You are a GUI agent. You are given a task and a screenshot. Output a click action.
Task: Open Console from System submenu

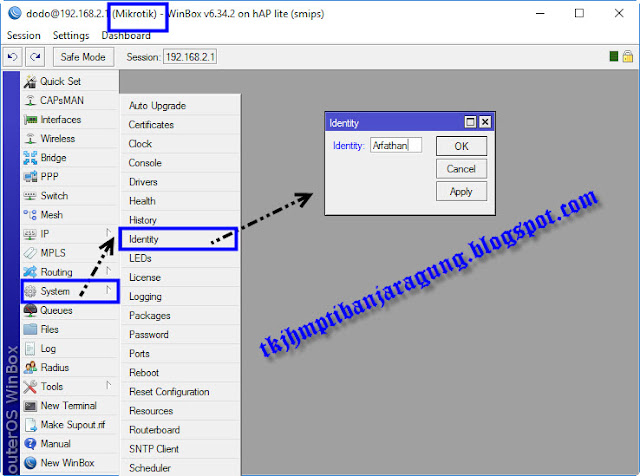180,163
